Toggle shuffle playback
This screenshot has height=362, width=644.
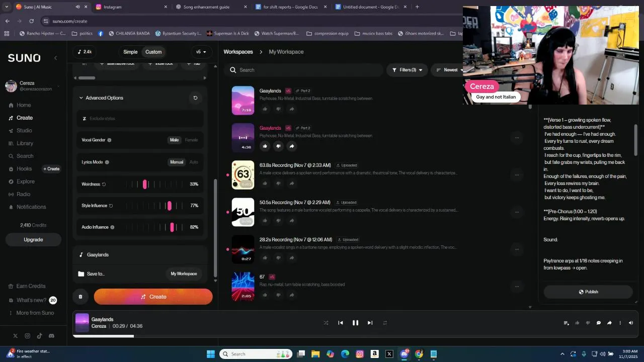pyautogui.click(x=326, y=323)
